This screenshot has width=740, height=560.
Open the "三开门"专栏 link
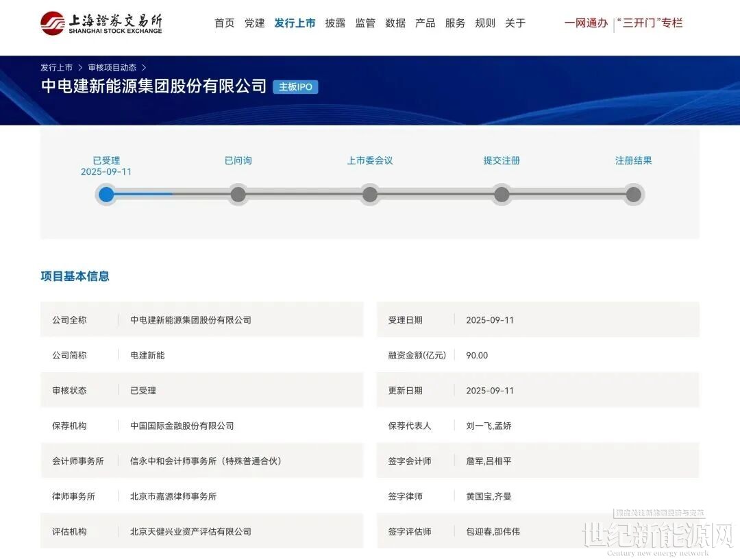coord(650,23)
